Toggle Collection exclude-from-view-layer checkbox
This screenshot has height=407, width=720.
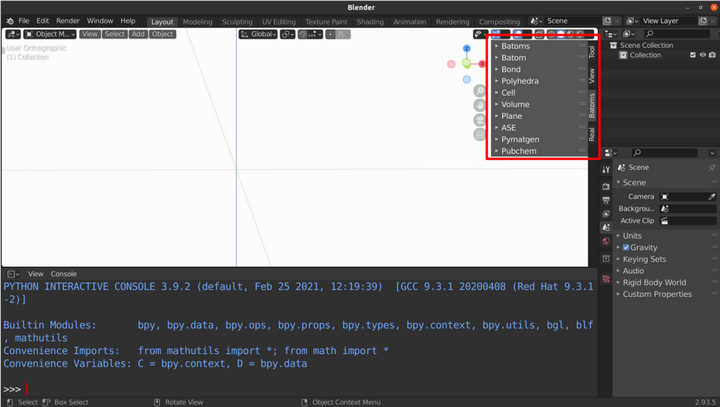pyautogui.click(x=692, y=56)
